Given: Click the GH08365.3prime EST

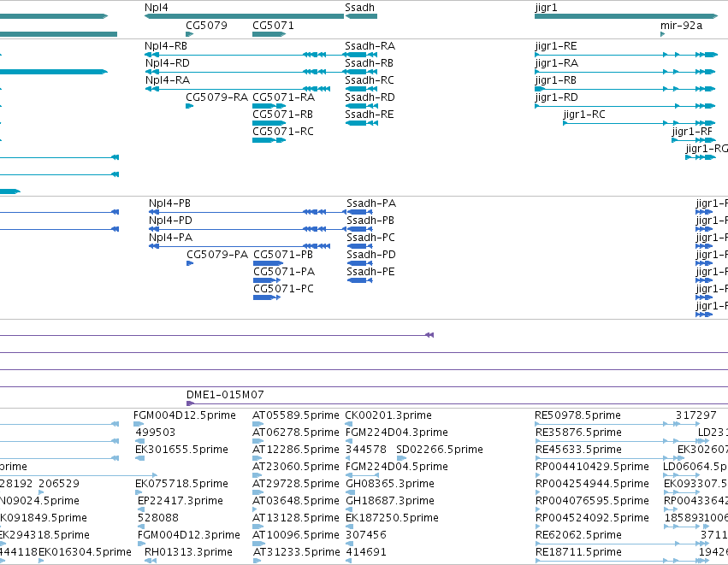Looking at the screenshot, I should click(390, 484).
